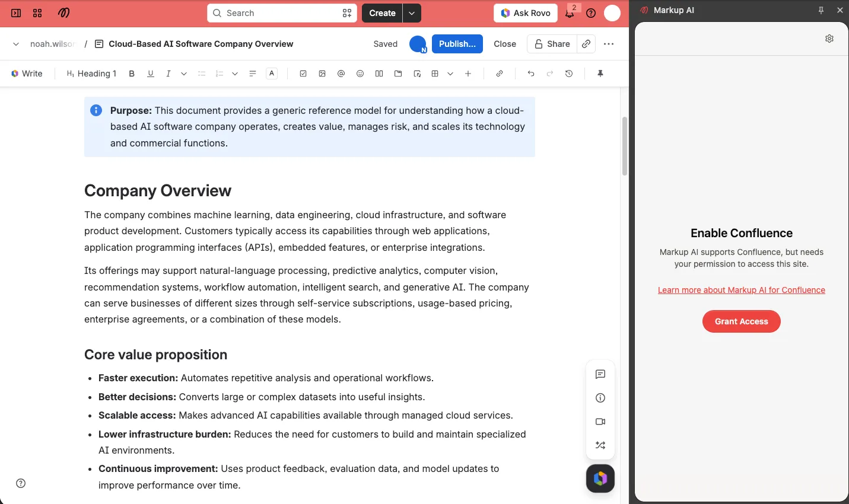Open the help question mark menu

pos(591,13)
